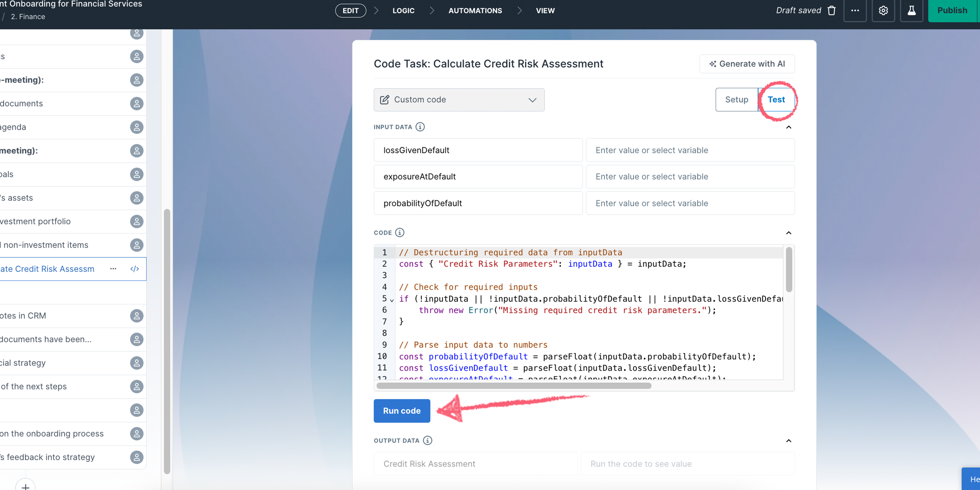The image size is (980, 490).
Task: Publish the workflow
Action: pos(952,10)
